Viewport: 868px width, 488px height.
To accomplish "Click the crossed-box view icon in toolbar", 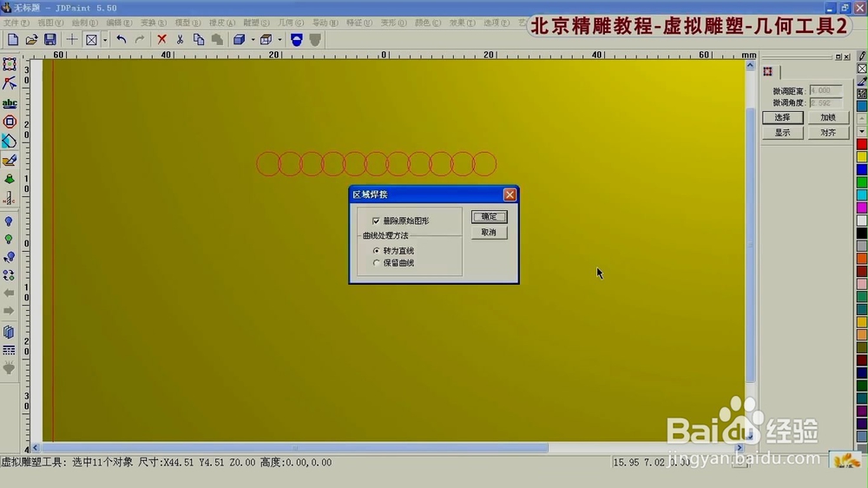I will 91,39.
